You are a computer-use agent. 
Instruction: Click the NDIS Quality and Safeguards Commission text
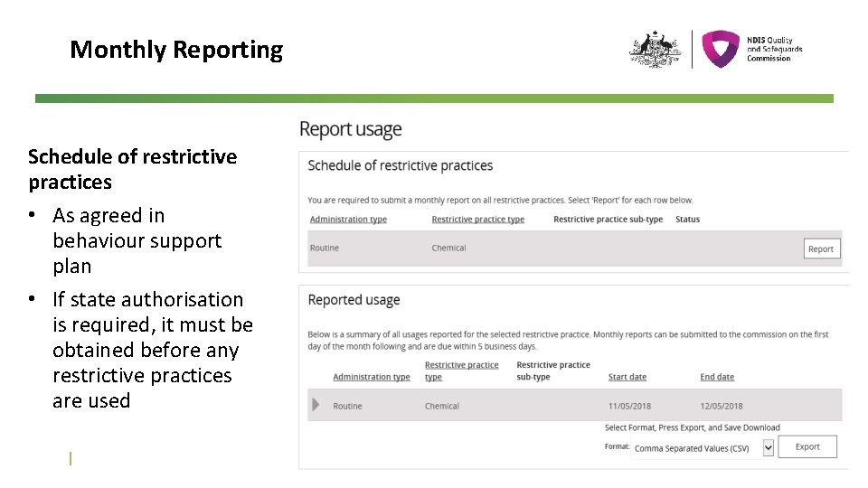(775, 49)
